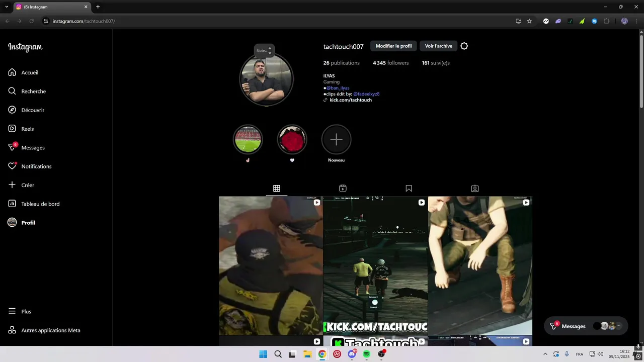Switch to the saved bookmark tab

[x=409, y=188]
